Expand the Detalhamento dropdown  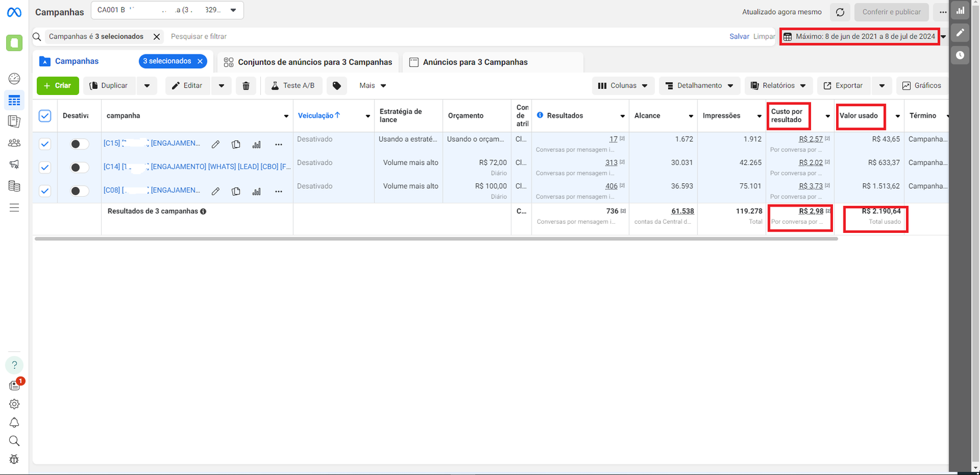[699, 86]
